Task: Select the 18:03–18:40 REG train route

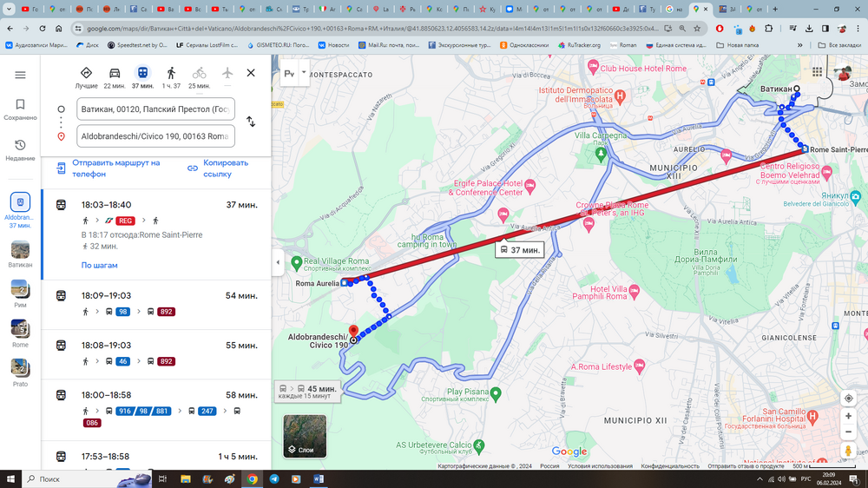Action: pyautogui.click(x=156, y=234)
